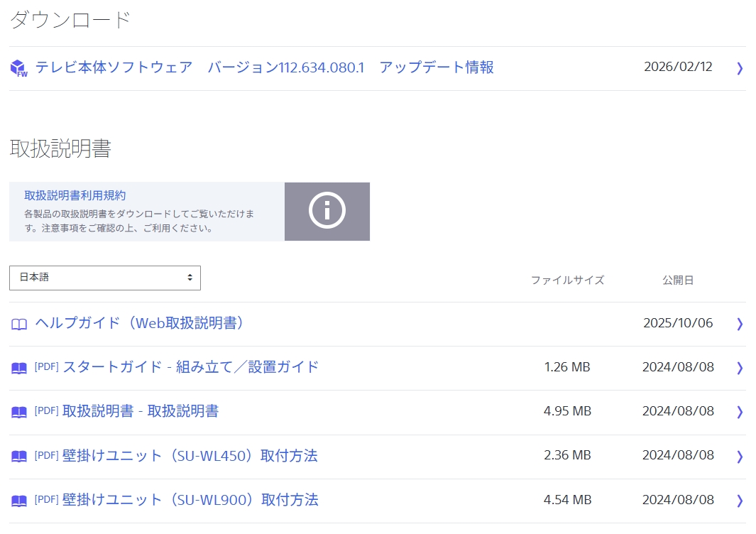Click the book icon beside 取扱説明書 PDF
The height and width of the screenshot is (534, 756).
click(19, 413)
